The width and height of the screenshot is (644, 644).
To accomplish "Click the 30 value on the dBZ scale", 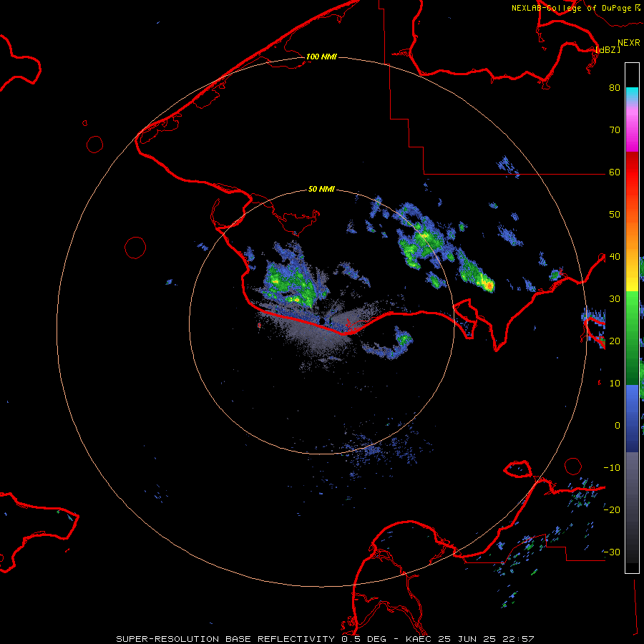I will [615, 298].
